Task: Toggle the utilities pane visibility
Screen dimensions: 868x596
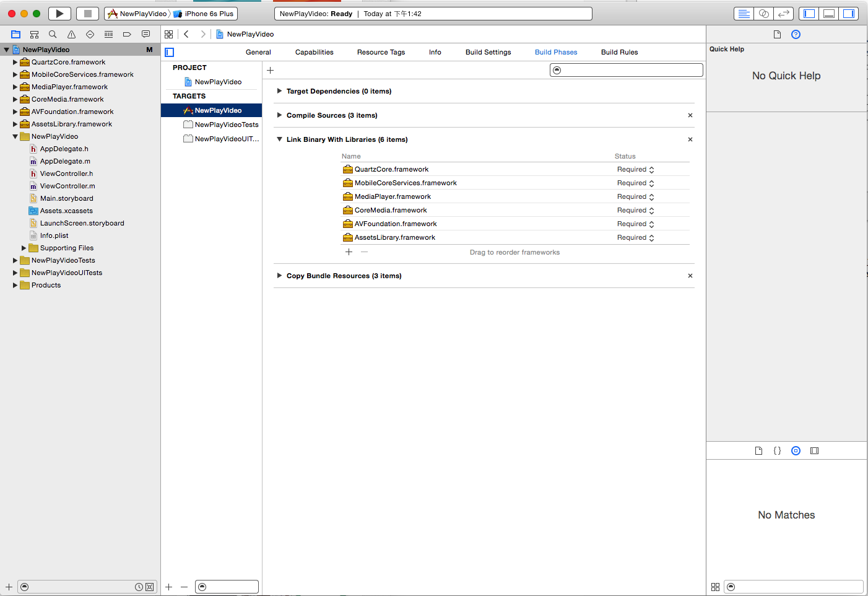Action: coord(849,14)
